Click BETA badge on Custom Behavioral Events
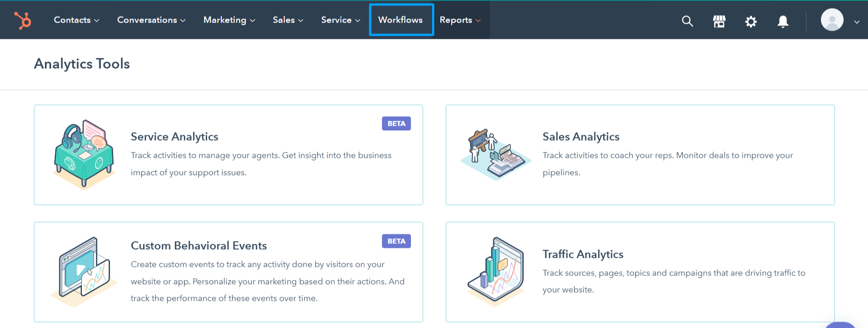This screenshot has height=328, width=868. [x=396, y=241]
